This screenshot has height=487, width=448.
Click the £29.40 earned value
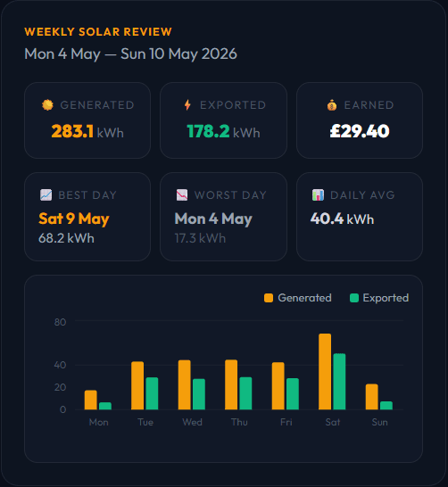click(x=360, y=131)
